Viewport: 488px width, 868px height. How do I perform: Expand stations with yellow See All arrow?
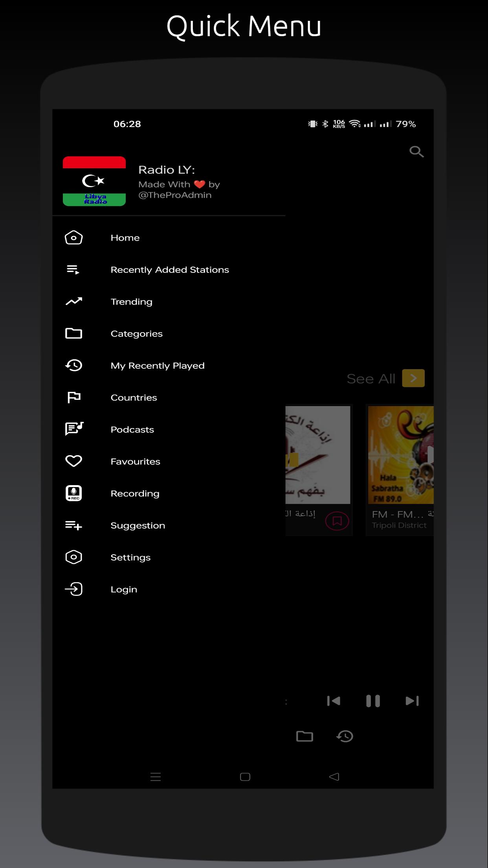[413, 378]
